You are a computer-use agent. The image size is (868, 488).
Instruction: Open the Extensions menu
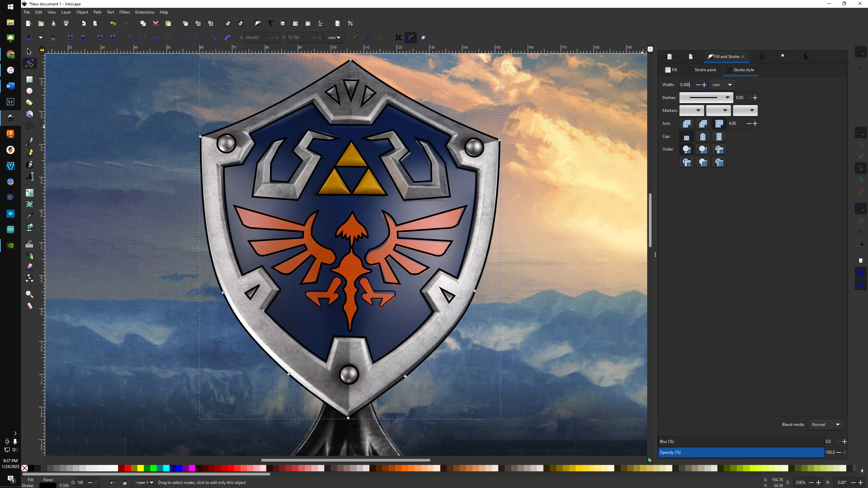tap(144, 12)
